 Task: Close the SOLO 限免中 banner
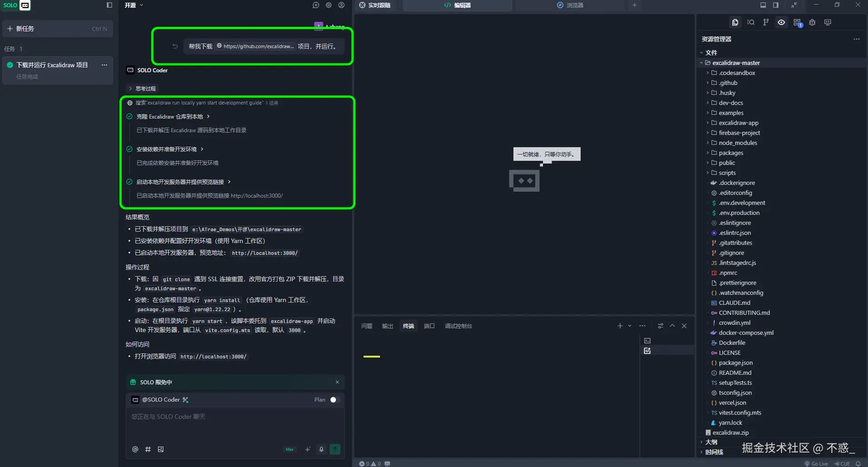pyautogui.click(x=337, y=382)
